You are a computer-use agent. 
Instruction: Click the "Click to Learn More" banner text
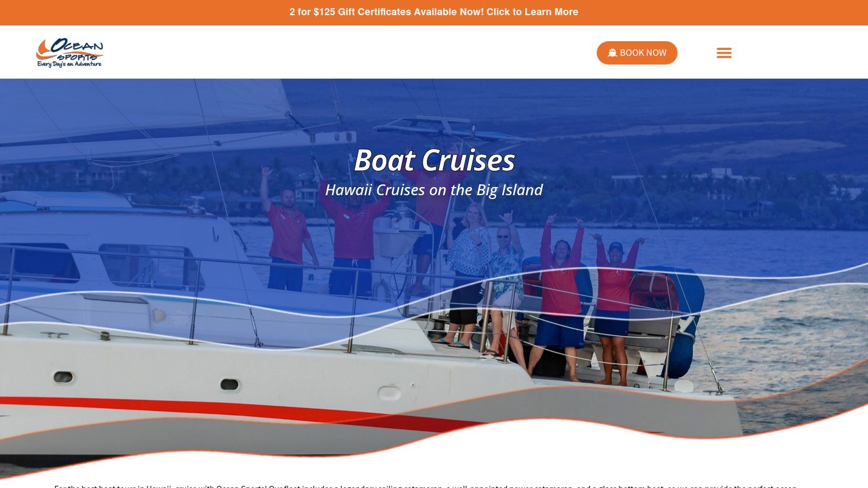tap(532, 12)
